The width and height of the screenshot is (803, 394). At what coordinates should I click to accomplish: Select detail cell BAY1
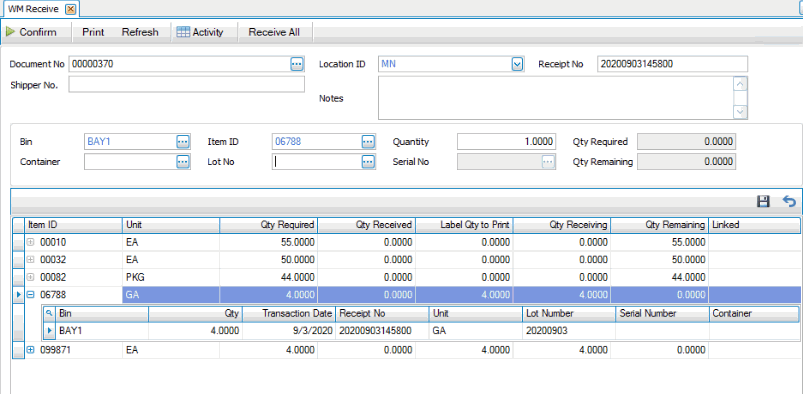click(x=102, y=331)
